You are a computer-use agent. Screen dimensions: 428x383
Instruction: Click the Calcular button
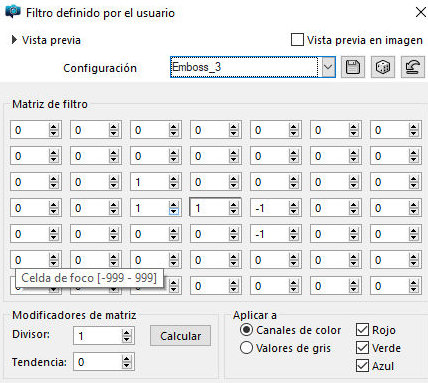tap(180, 336)
